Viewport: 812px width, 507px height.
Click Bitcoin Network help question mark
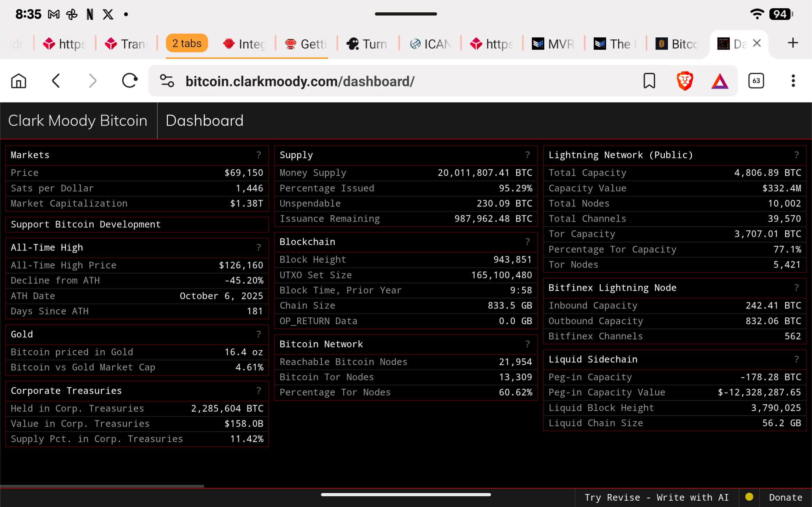pos(528,344)
